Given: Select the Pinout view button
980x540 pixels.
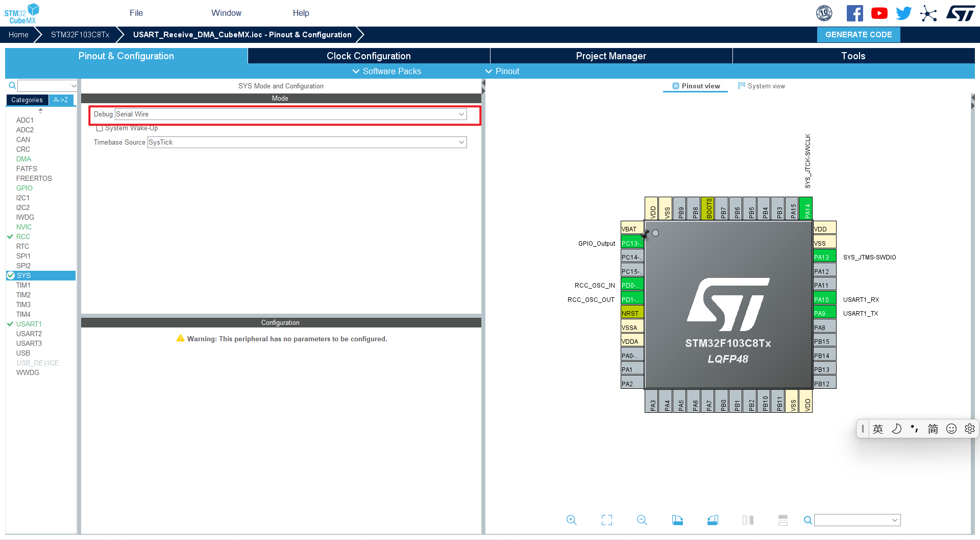Looking at the screenshot, I should [x=696, y=86].
